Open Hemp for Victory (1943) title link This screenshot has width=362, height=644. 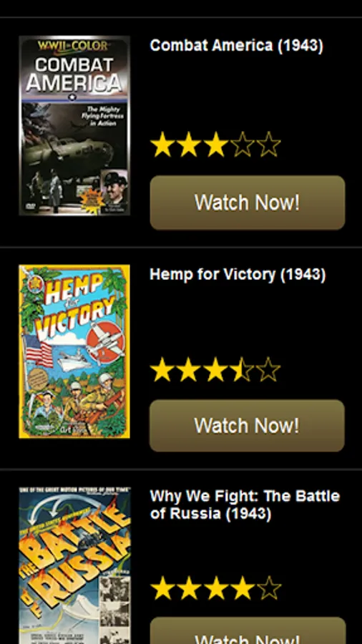pos(238,274)
